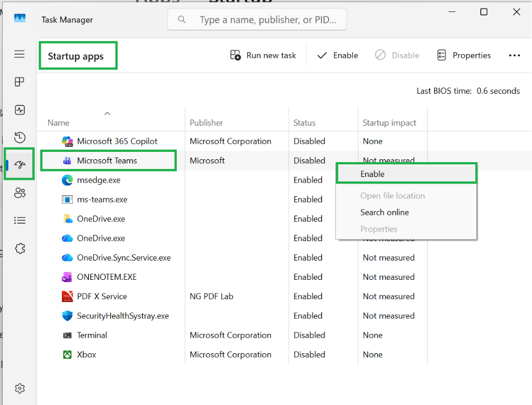Click the Terminal app icon
532x405 pixels.
coord(67,336)
